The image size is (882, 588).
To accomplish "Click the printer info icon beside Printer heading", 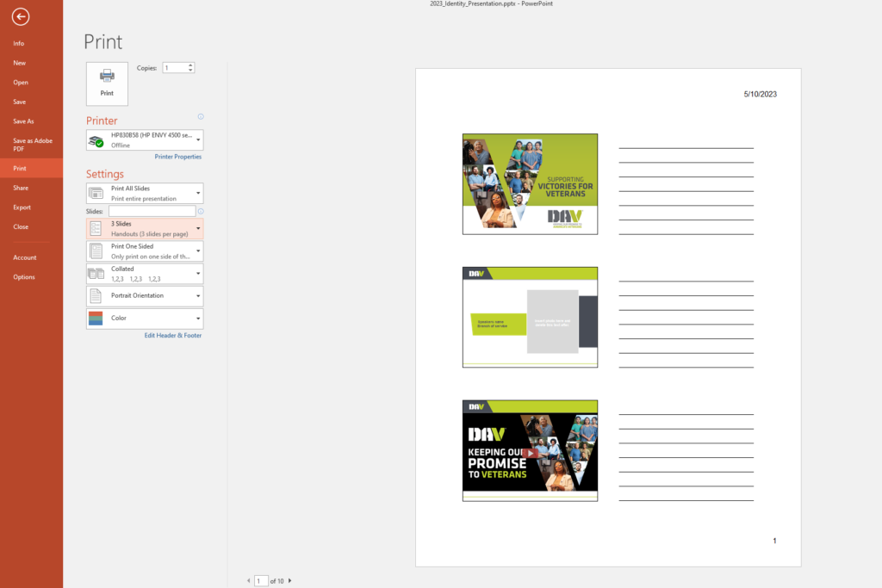I will point(201,116).
